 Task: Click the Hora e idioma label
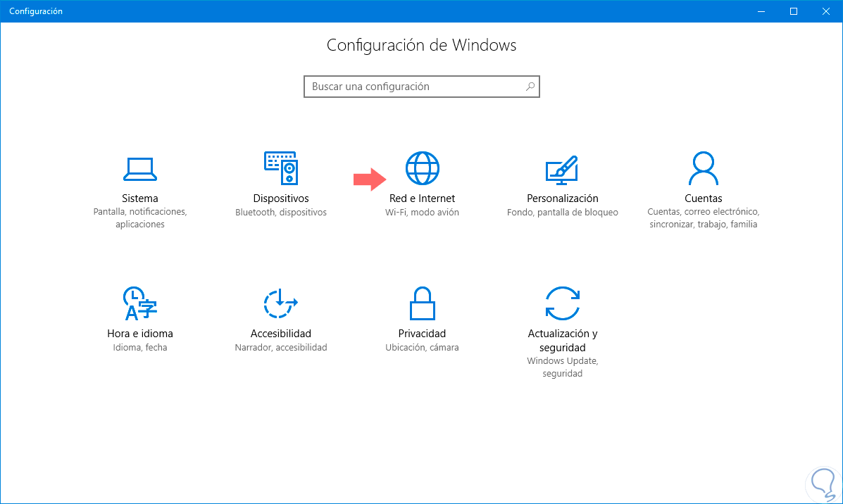click(140, 334)
